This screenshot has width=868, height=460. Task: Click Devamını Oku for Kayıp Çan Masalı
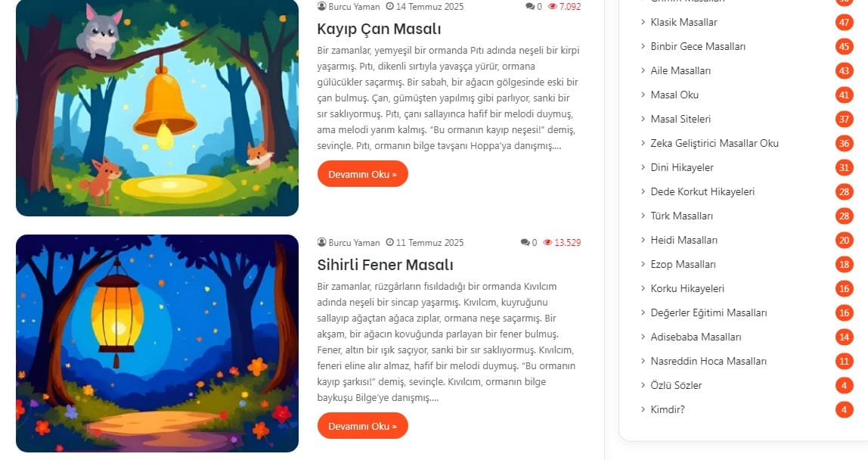pos(363,174)
